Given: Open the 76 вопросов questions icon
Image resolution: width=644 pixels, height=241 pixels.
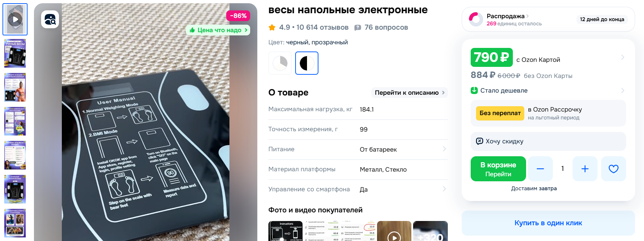Looking at the screenshot, I should click(357, 28).
